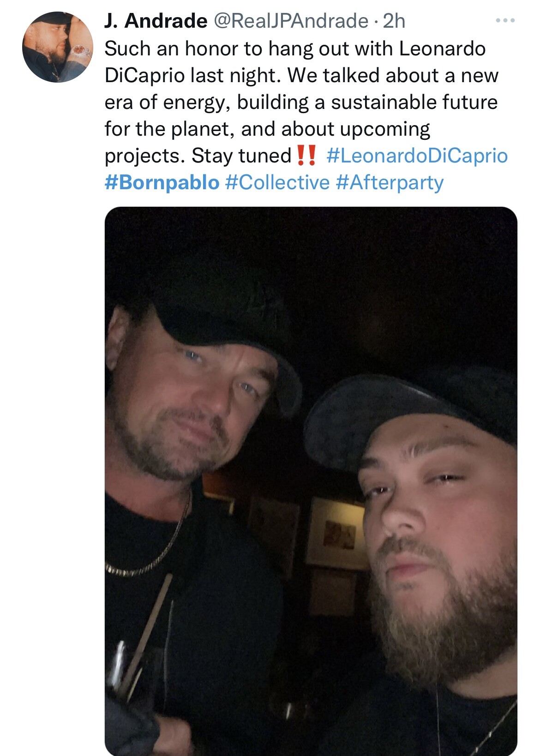The image size is (540, 756).
Task: View J. Andrade's profile picture avatar
Action: tap(58, 48)
